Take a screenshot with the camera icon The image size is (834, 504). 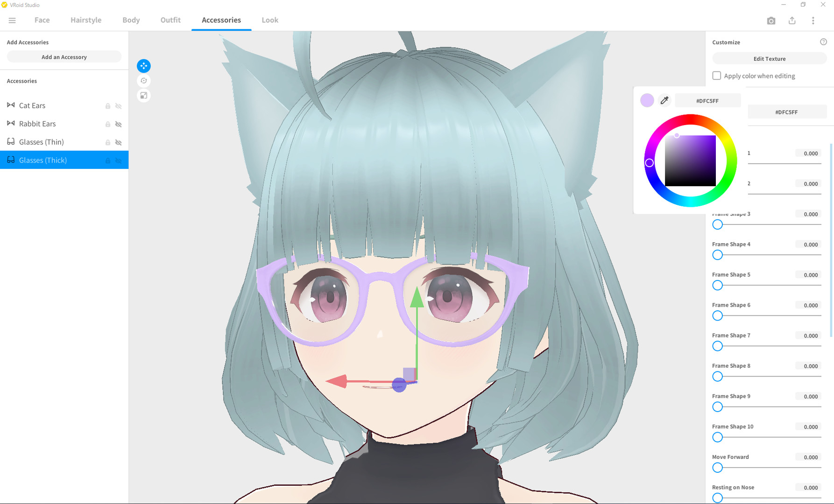click(x=771, y=21)
